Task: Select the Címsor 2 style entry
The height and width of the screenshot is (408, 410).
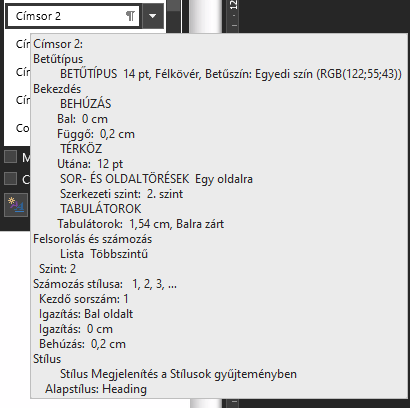Action: [73, 16]
